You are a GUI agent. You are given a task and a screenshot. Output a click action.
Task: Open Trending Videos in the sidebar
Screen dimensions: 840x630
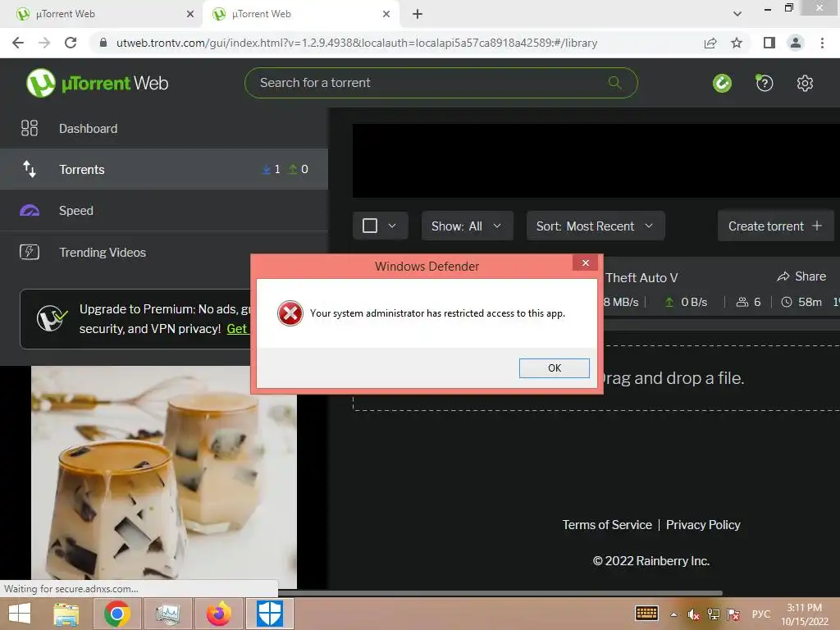pyautogui.click(x=164, y=252)
